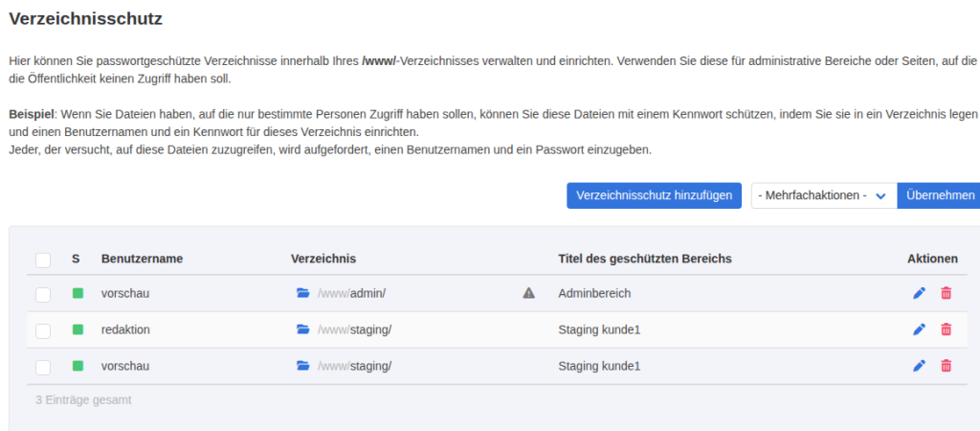Check the checkbox for vorschau Staging kunde1 row
This screenshot has height=431, width=980.
point(43,367)
